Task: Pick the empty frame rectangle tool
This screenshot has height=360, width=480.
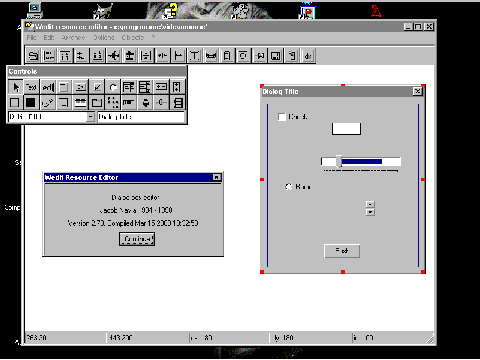Action: (x=15, y=103)
